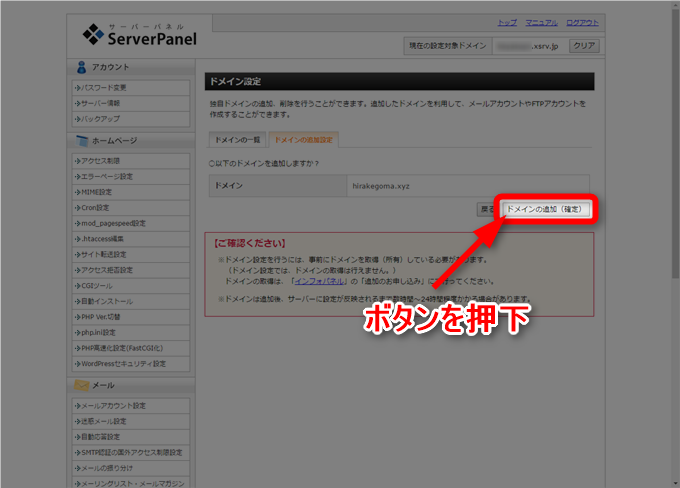This screenshot has width=680, height=488.
Task: Open CGIツール sidebar item
Action: [x=131, y=286]
